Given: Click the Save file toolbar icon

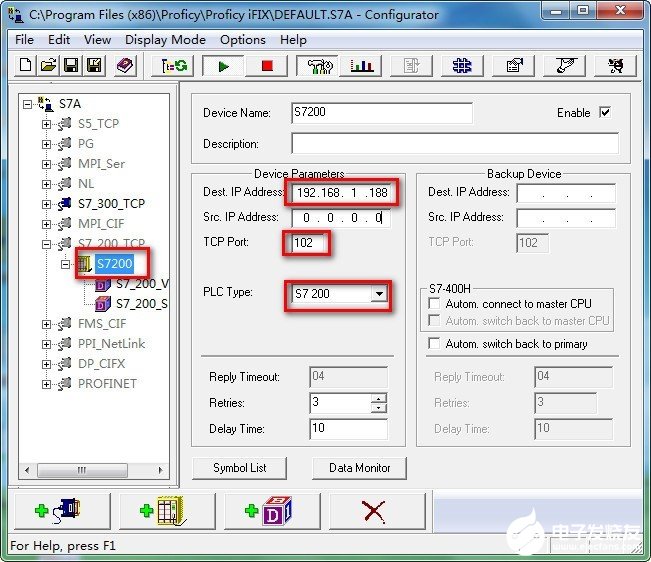Looking at the screenshot, I should (71, 66).
